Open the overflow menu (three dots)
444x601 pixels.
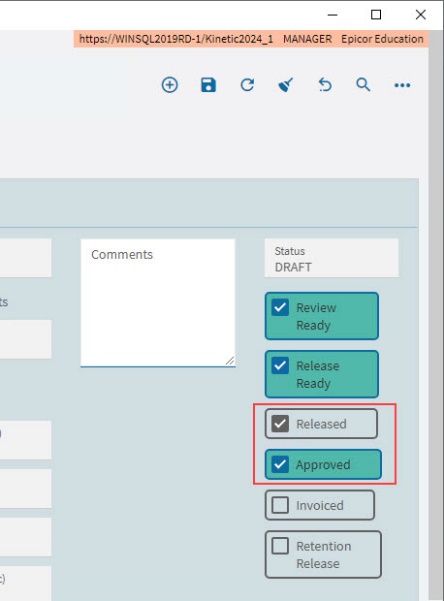point(402,85)
